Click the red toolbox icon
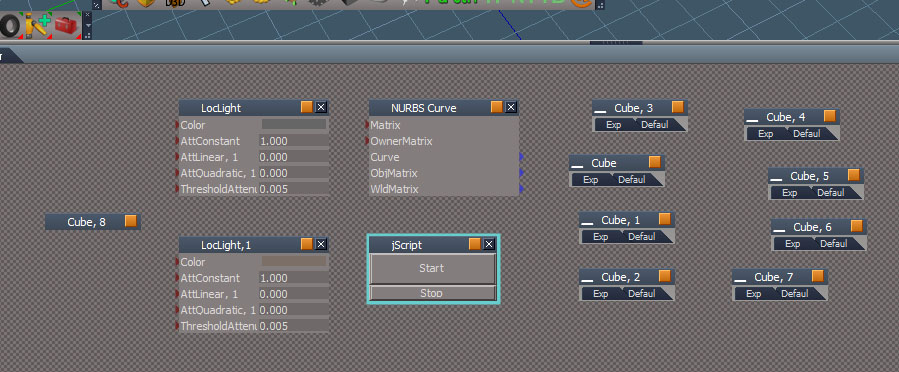 click(x=66, y=26)
